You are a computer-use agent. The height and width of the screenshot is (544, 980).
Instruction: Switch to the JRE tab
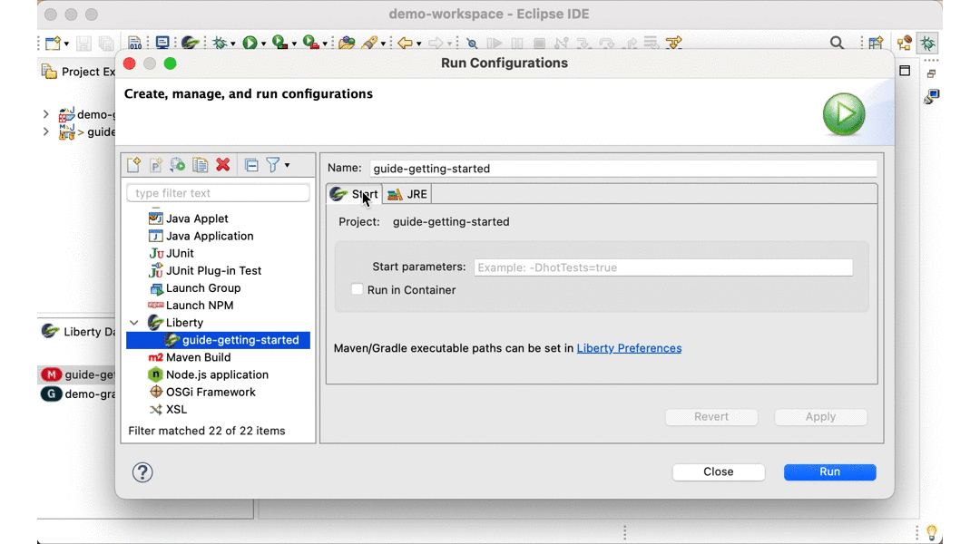pos(407,194)
